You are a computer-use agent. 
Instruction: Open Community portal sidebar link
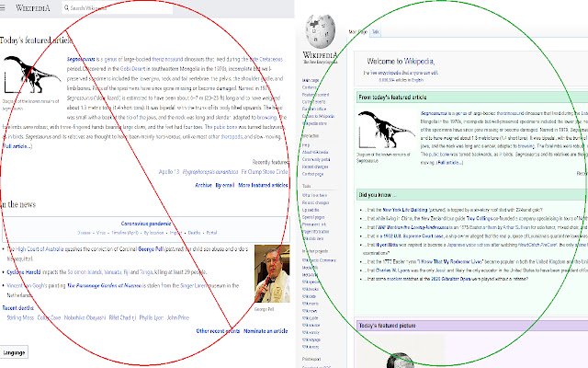pos(316,159)
